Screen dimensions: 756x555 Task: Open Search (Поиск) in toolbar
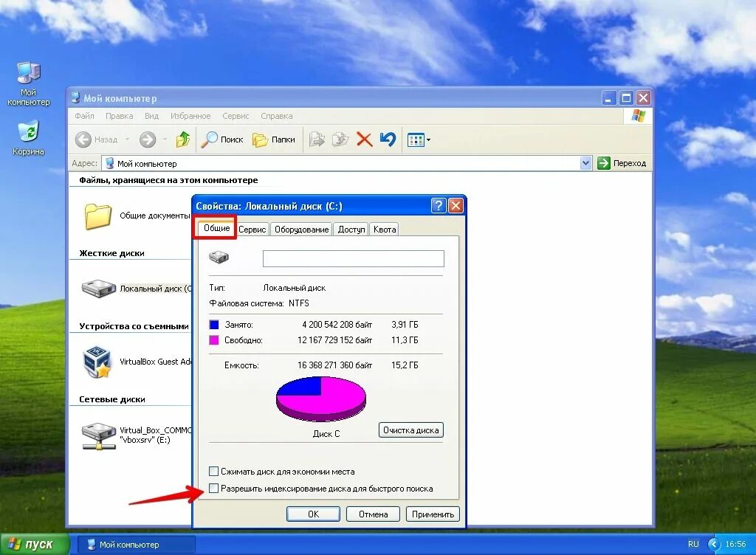222,139
